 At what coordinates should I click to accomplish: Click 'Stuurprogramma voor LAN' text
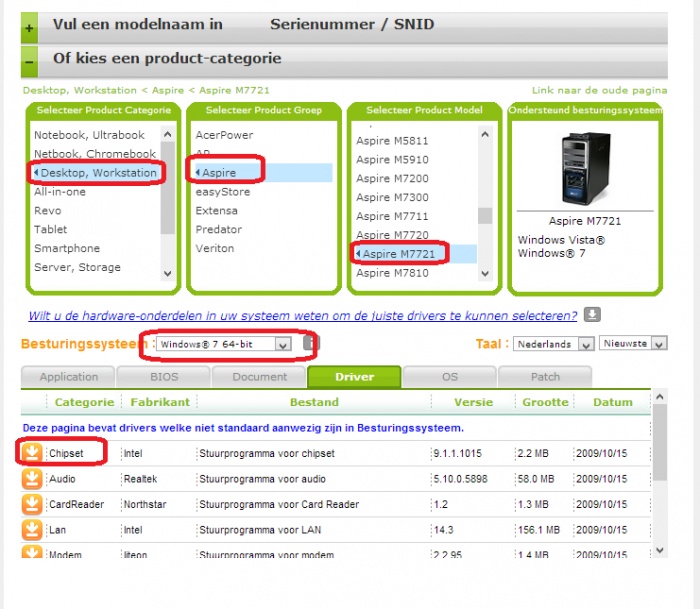pos(260,530)
